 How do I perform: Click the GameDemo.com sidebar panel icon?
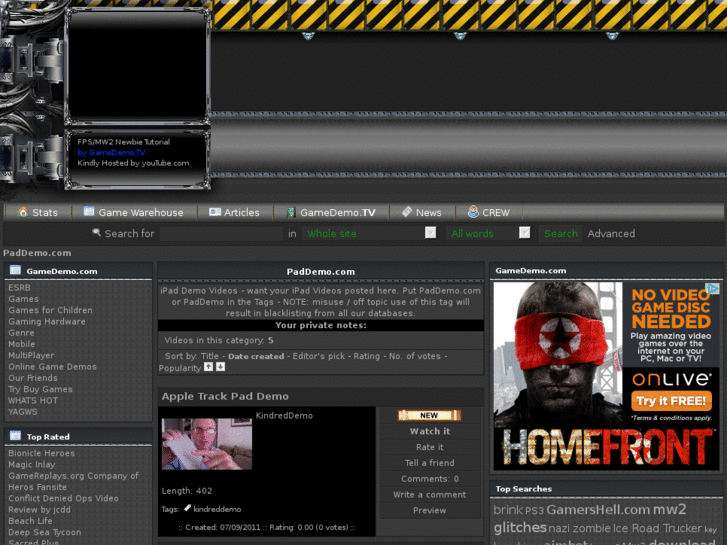(x=15, y=270)
